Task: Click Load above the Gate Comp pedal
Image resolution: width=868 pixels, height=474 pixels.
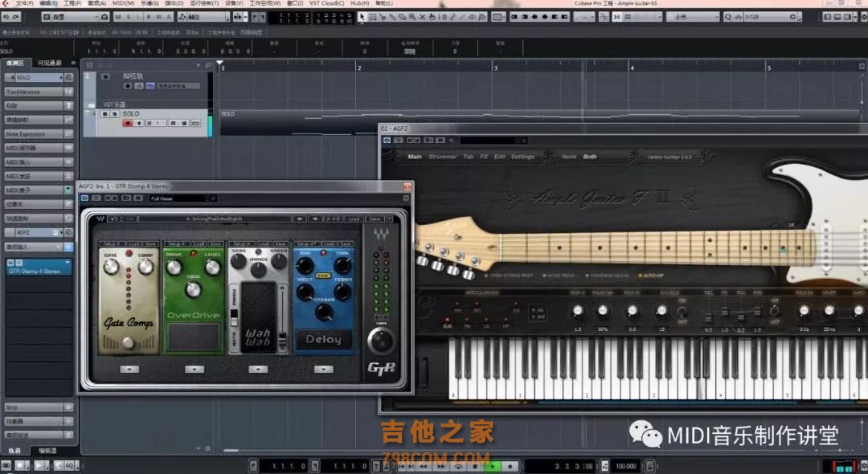Action: (x=134, y=243)
